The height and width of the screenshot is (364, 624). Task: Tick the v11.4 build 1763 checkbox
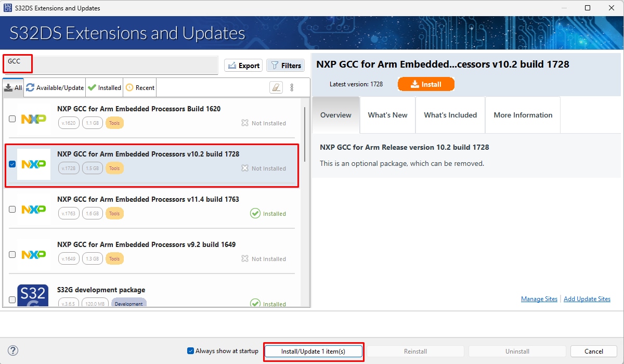[x=12, y=210]
